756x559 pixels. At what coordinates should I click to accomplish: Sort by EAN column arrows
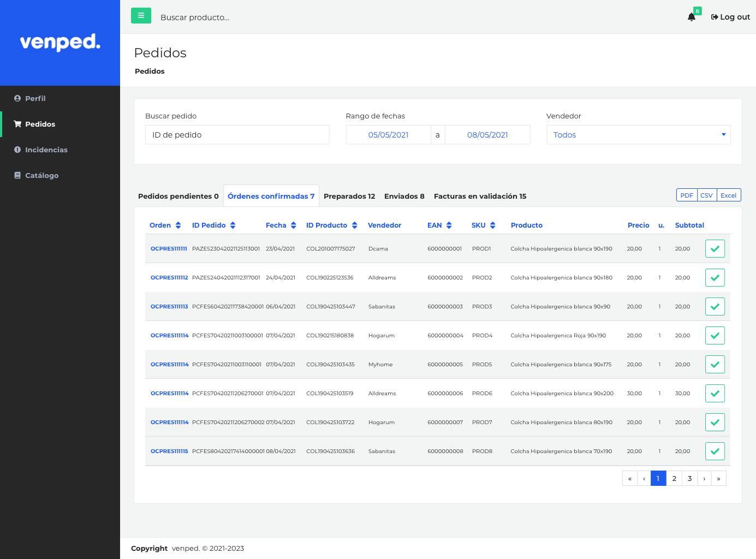(449, 225)
